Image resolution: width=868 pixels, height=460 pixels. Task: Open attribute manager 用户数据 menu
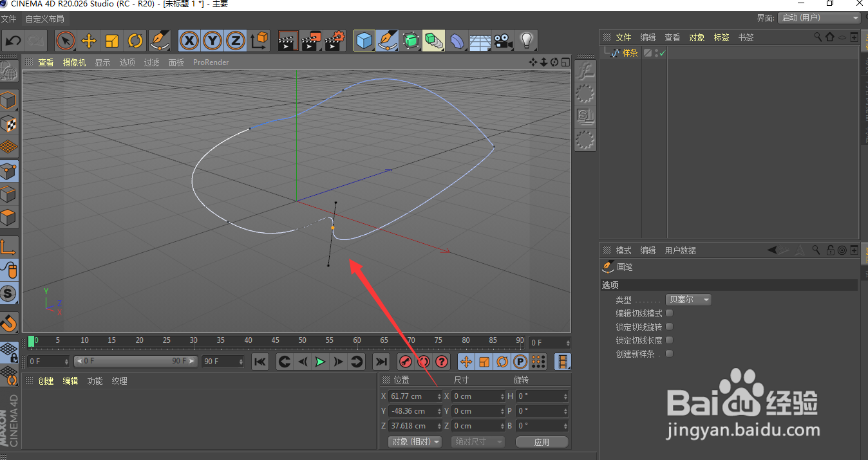coord(680,250)
